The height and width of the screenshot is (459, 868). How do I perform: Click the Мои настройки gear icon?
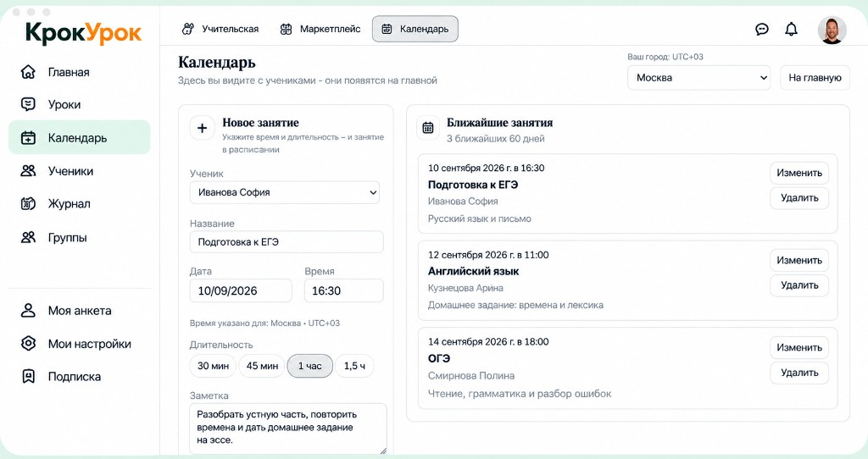28,344
